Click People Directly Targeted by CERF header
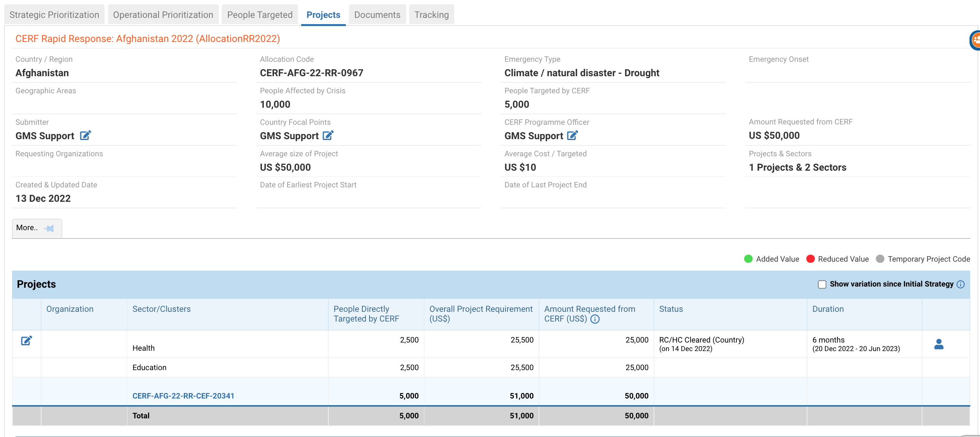This screenshot has width=980, height=437. tap(366, 314)
